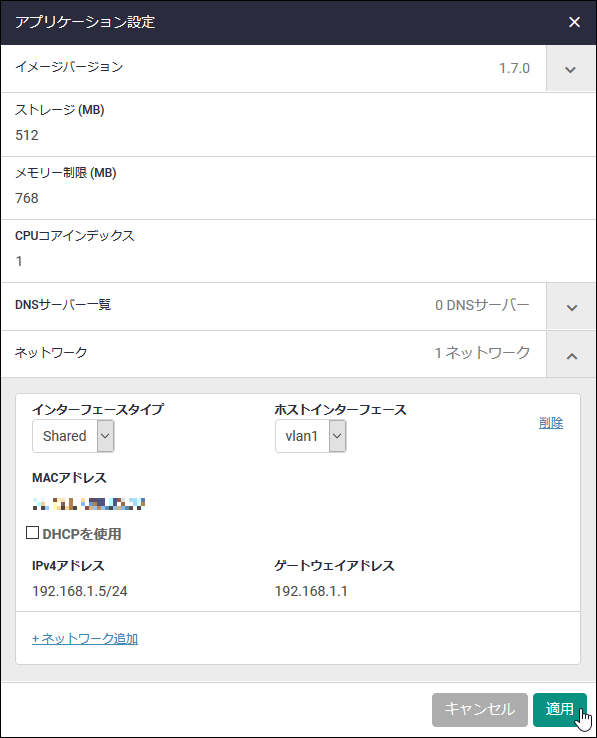Enable the DHCPを使用 checkbox
Image resolution: width=597 pixels, height=738 pixels.
pos(32,533)
